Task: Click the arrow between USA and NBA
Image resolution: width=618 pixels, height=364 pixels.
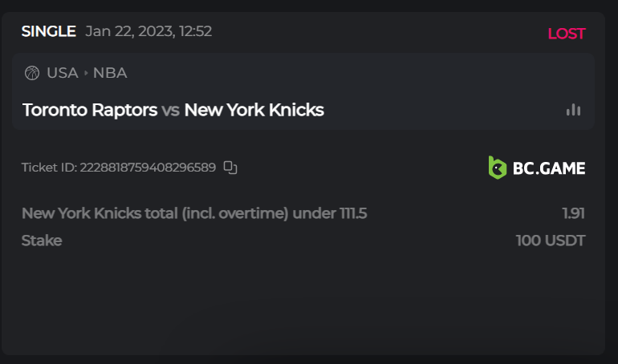Action: point(86,73)
